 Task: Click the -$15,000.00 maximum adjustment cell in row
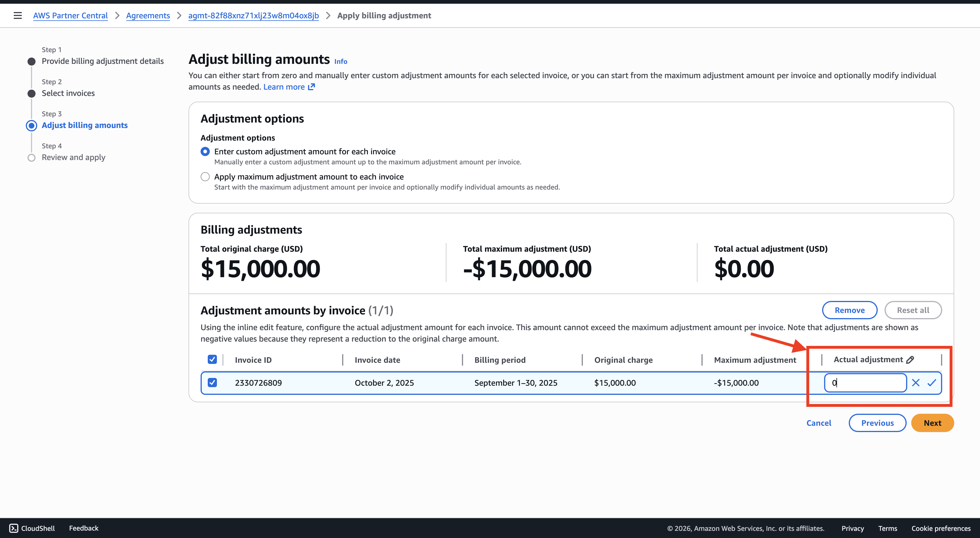[736, 383]
